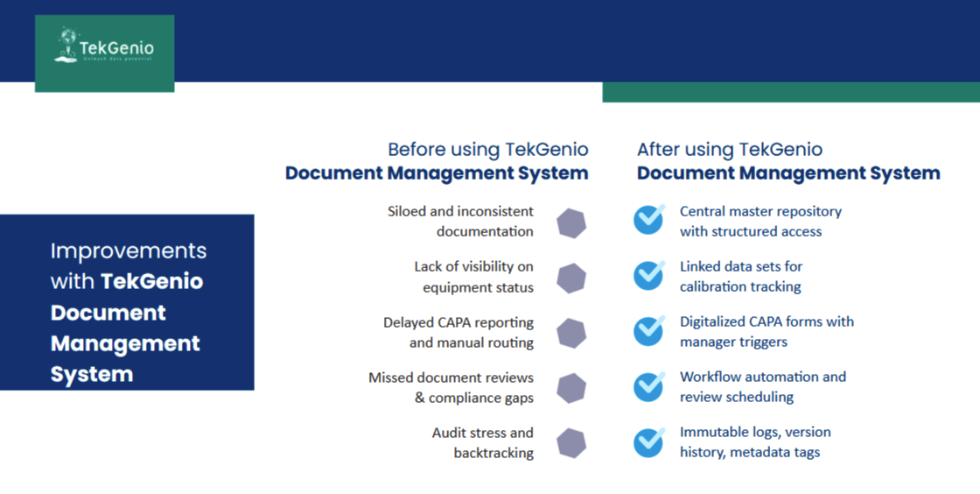980x494 pixels.
Task: Select text 'Immutable logs, version history, metadata tags'
Action: pos(756,442)
